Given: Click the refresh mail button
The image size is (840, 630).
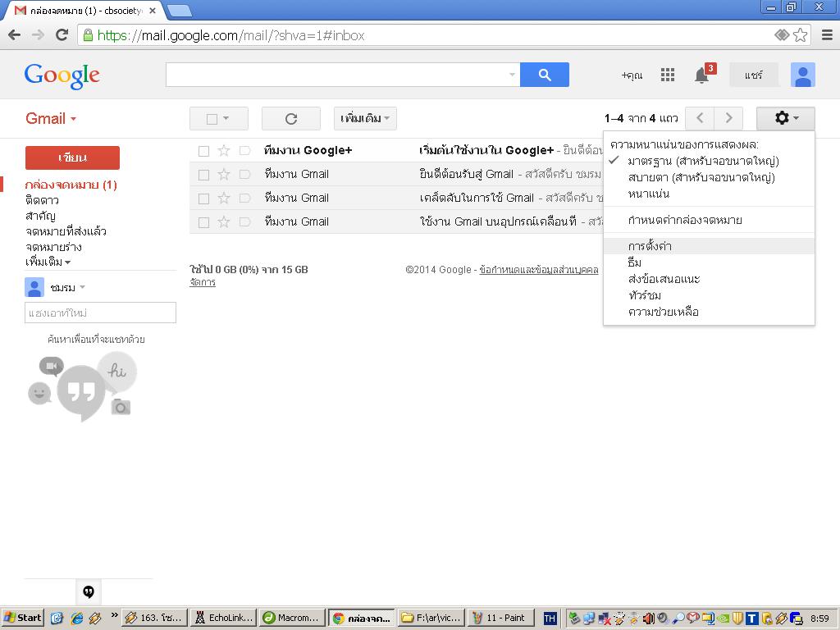Looking at the screenshot, I should [291, 118].
